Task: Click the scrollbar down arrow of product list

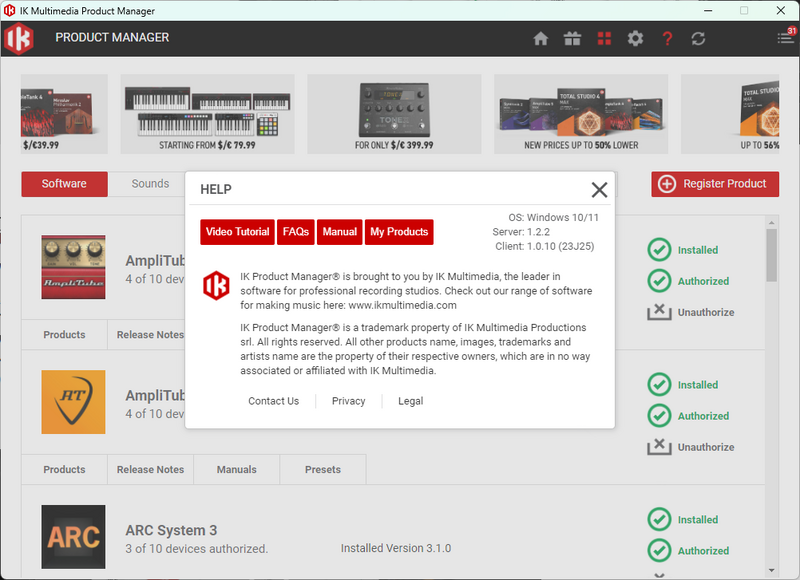Action: [x=771, y=570]
